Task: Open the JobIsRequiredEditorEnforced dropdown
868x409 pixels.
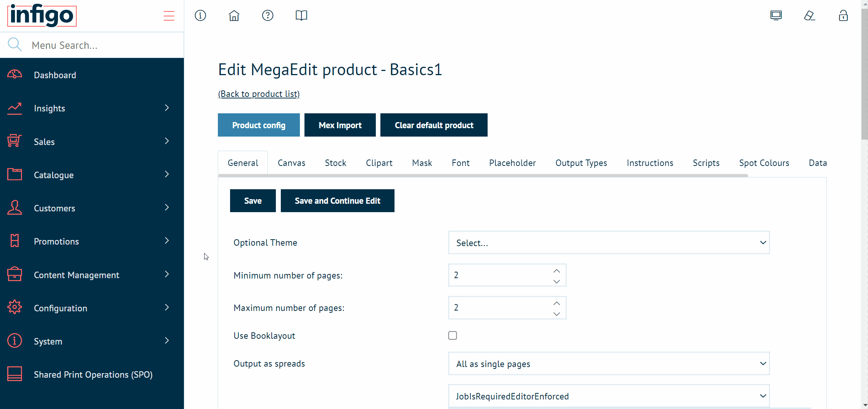Action: coord(609,396)
